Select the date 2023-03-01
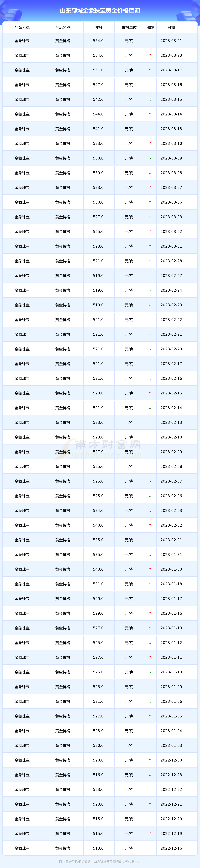 click(171, 246)
